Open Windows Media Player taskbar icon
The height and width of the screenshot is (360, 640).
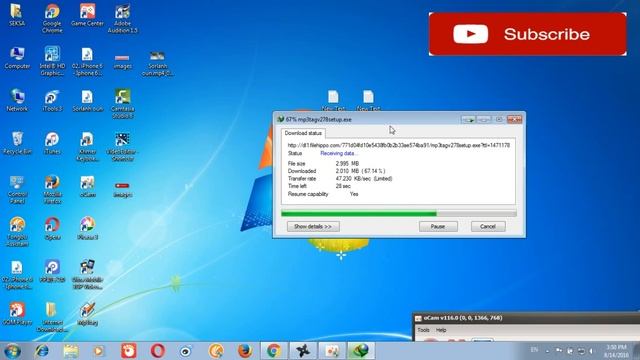pos(99,351)
